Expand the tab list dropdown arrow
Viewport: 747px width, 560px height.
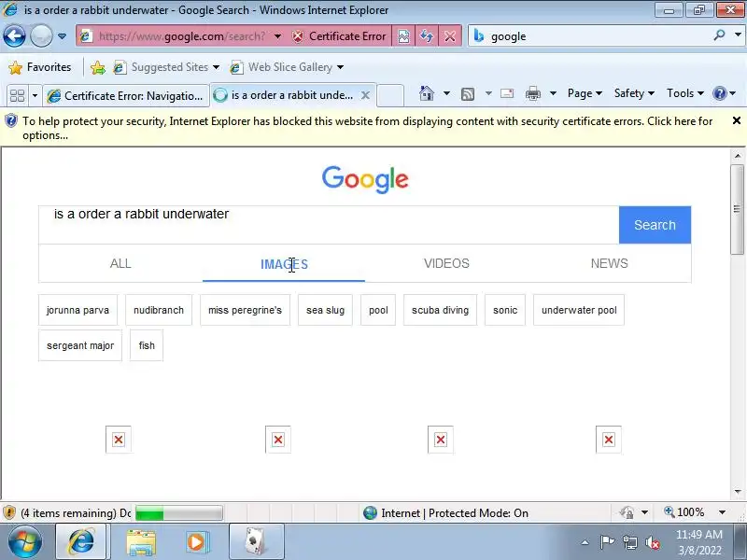pos(35,96)
